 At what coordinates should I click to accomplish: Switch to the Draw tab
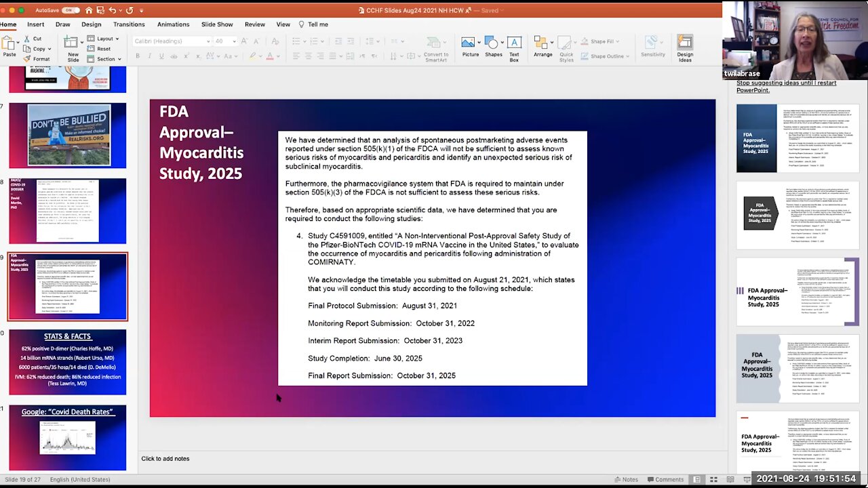pos(63,24)
